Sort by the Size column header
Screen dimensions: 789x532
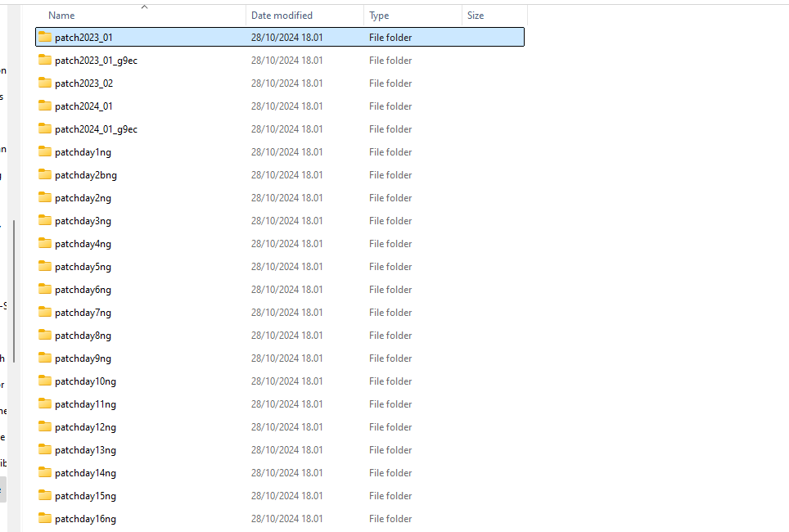coord(476,16)
